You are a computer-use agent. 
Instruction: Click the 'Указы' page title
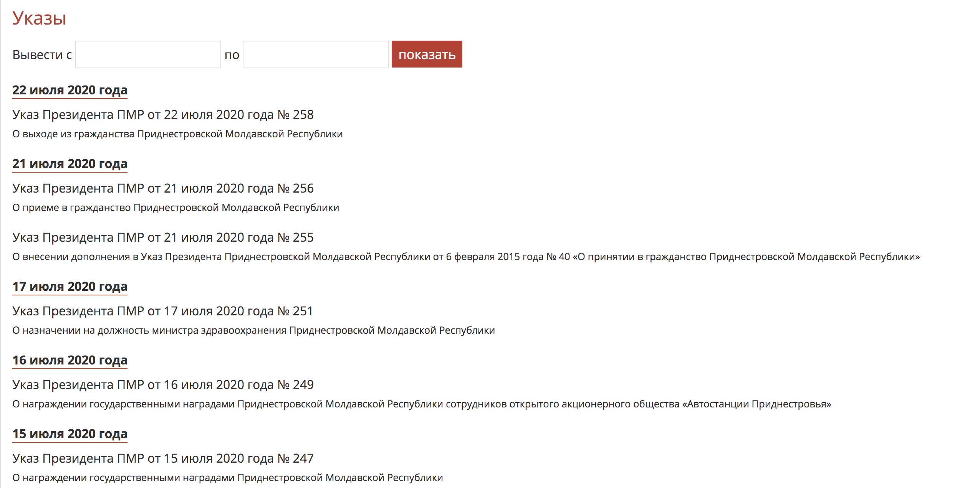pos(39,18)
